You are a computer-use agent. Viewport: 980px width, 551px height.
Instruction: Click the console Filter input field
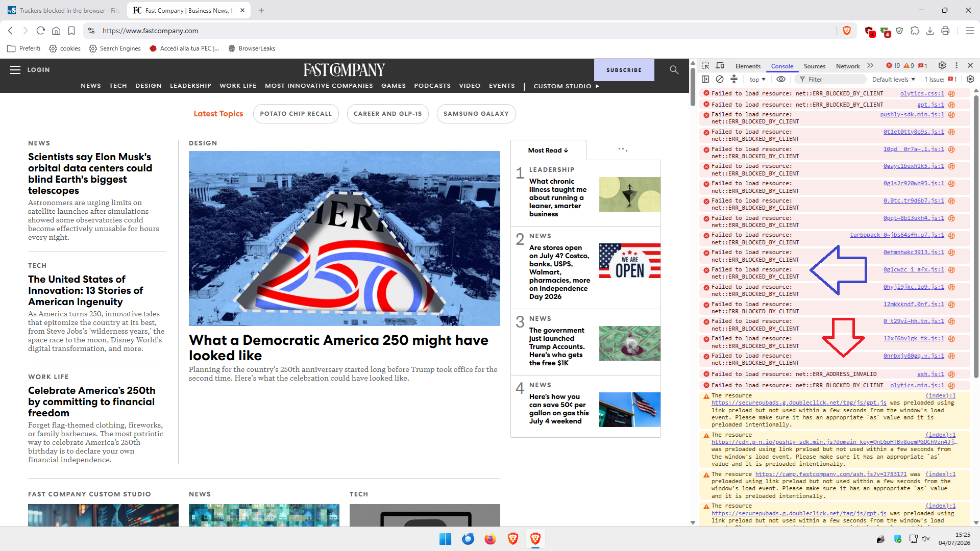coord(831,80)
